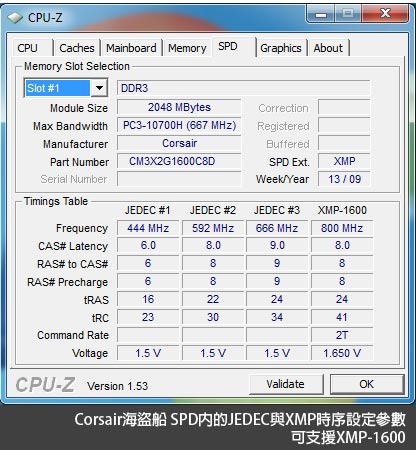Click the OK button

click(x=367, y=384)
